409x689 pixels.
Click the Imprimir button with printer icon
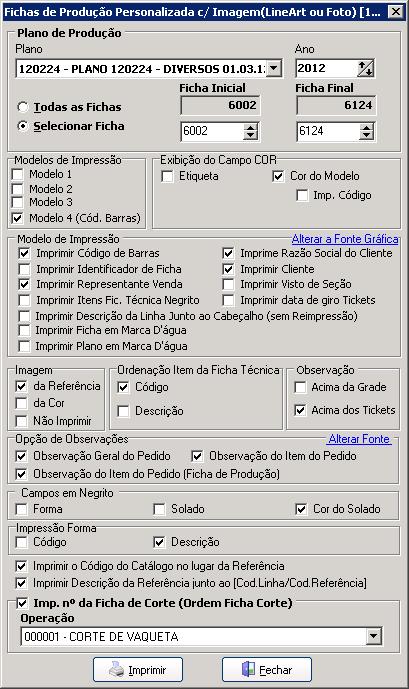pyautogui.click(x=138, y=670)
